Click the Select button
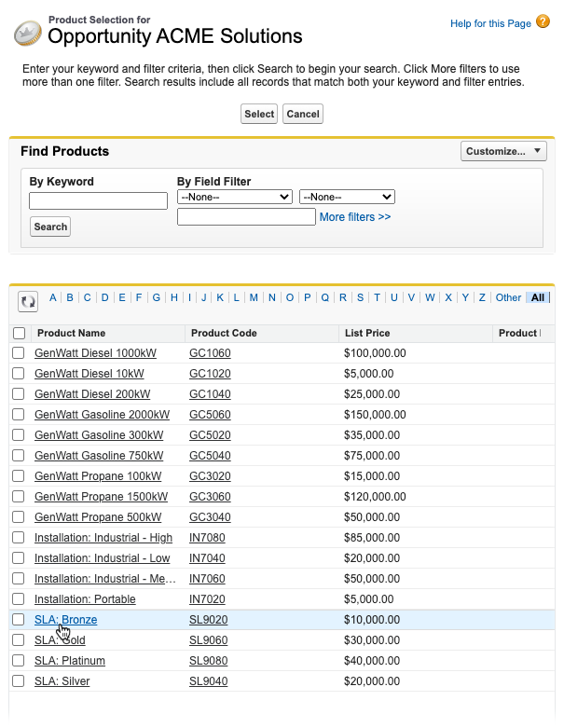The height and width of the screenshot is (728, 564). 259,114
